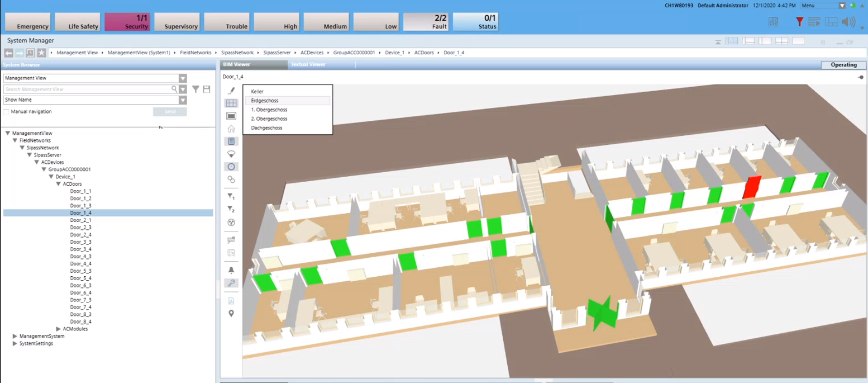Toggle the key access icon in BIM toolbar
The image size is (868, 383).
point(231,283)
